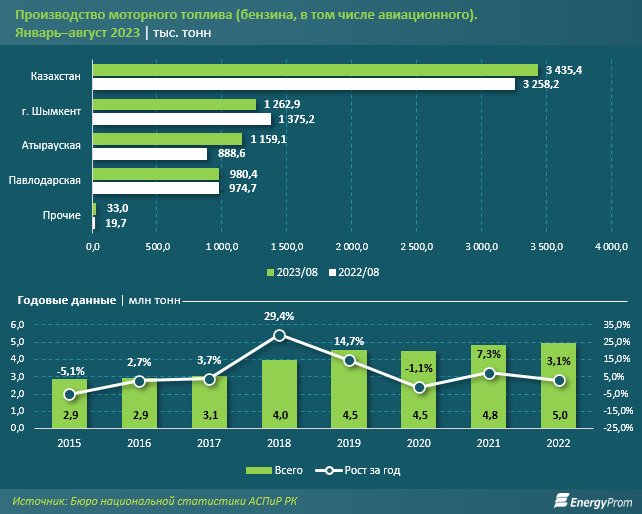Click the г. Шымкент category label
The height and width of the screenshot is (514, 642).
(x=51, y=111)
